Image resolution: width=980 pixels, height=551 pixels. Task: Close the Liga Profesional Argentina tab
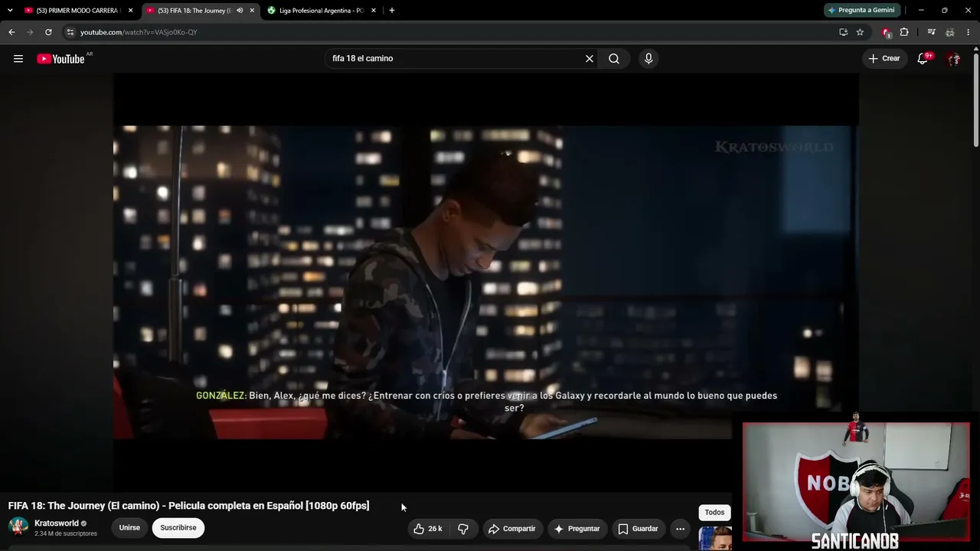(x=374, y=11)
